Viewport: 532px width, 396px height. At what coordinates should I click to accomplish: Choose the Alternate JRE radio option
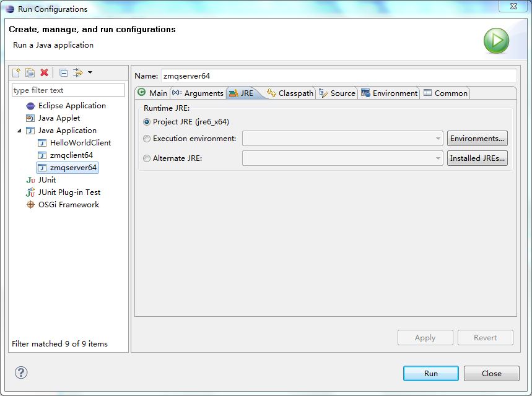click(x=147, y=158)
